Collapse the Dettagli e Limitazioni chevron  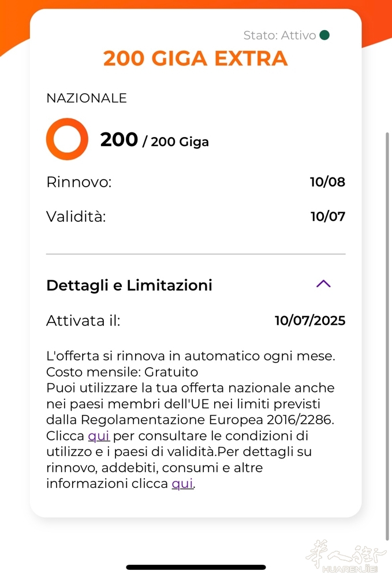pyautogui.click(x=323, y=284)
